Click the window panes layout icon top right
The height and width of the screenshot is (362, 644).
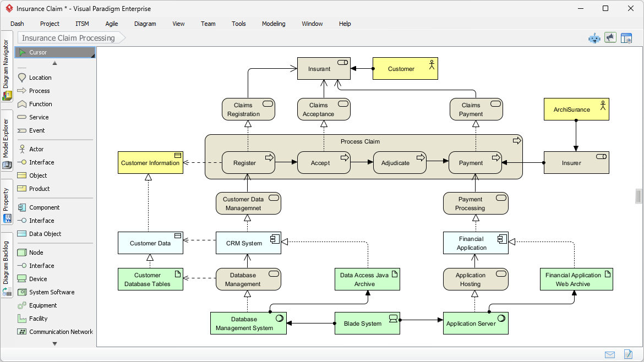coord(626,38)
